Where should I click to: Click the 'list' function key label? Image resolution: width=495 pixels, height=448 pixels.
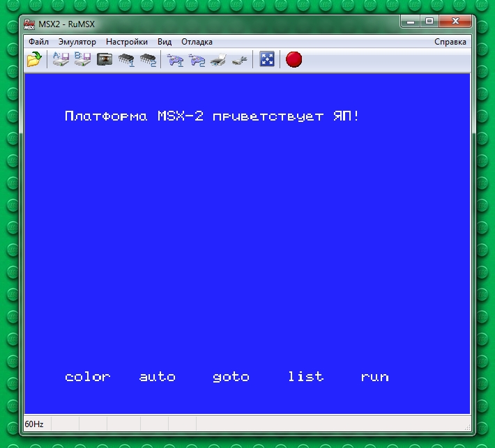(x=306, y=376)
